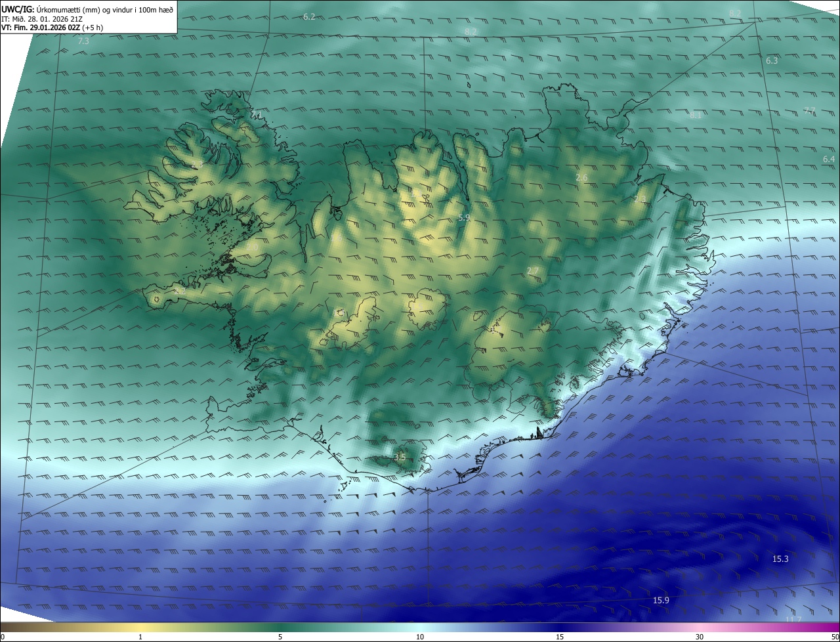Screen dimensions: 840x642
Task: Click the colour scale tick label '0'
Action: (2, 637)
